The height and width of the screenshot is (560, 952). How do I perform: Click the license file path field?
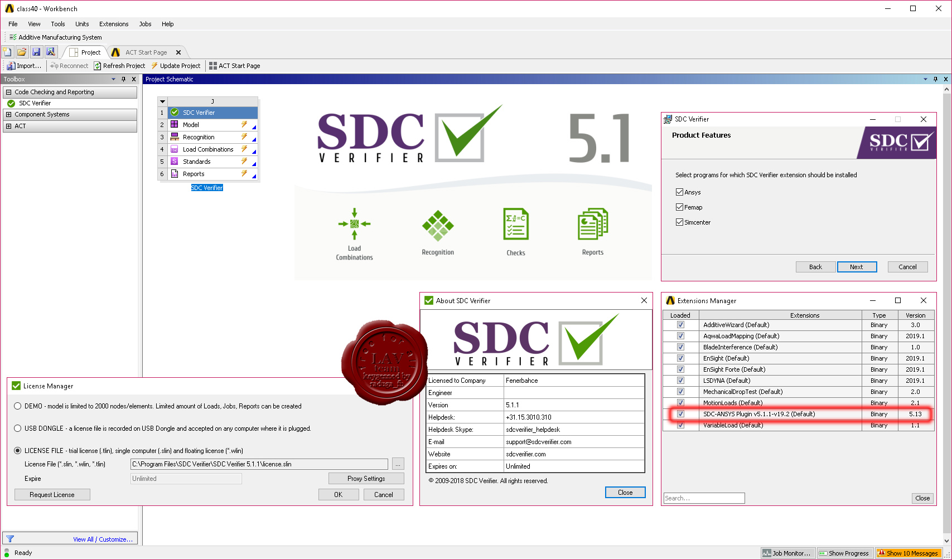point(259,464)
